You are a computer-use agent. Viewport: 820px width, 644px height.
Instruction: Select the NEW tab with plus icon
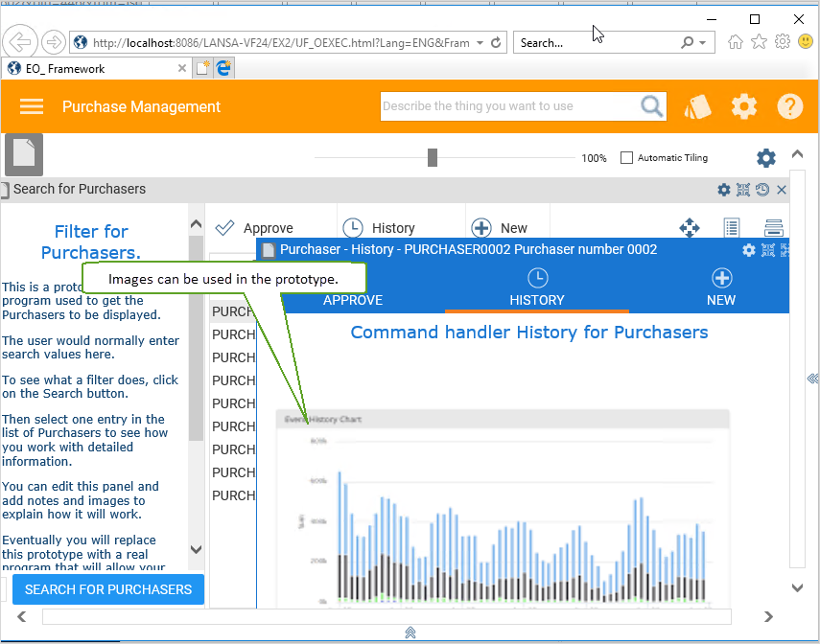pyautogui.click(x=721, y=288)
